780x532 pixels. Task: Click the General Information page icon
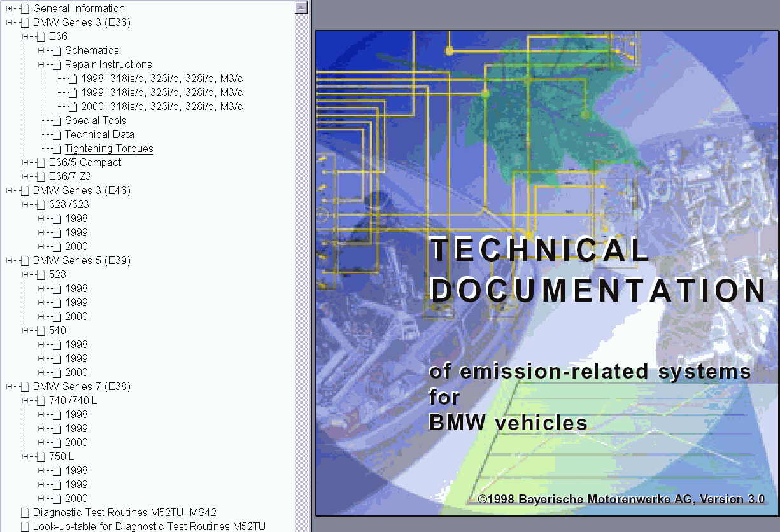coord(25,9)
